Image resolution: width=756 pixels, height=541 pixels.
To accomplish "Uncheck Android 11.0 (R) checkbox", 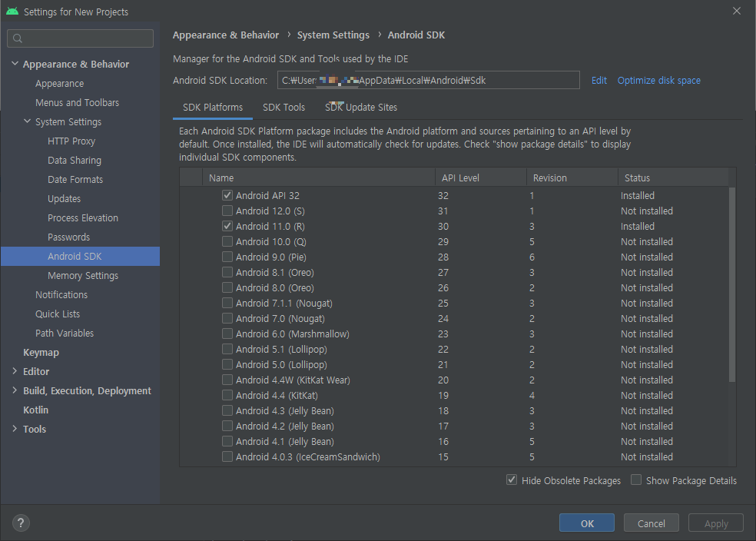I will tap(227, 226).
